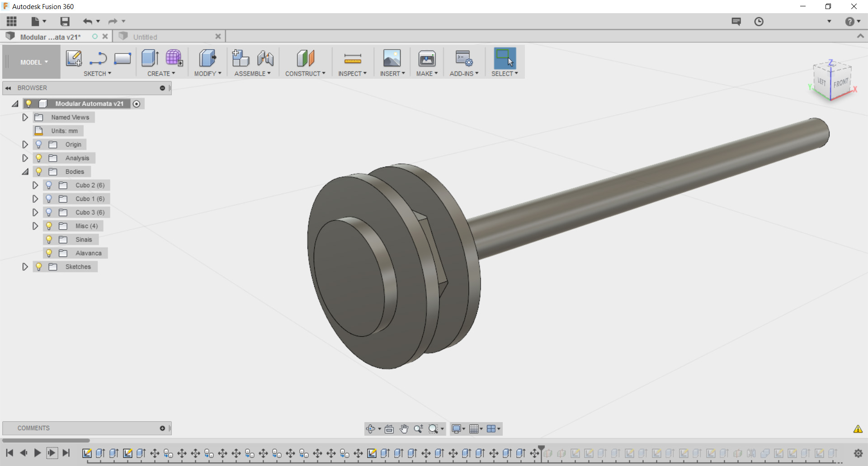The width and height of the screenshot is (868, 466).
Task: Expand the Origin folder
Action: (25, 144)
